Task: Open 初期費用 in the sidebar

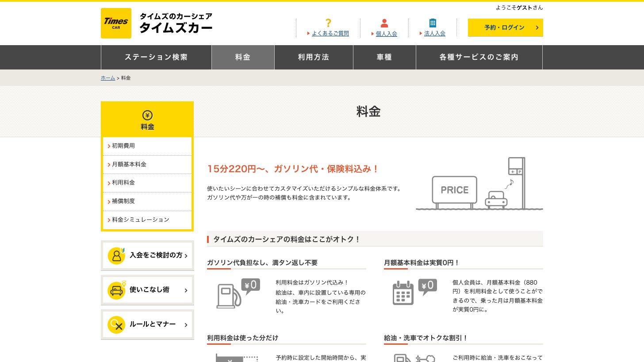Action: pos(147,146)
